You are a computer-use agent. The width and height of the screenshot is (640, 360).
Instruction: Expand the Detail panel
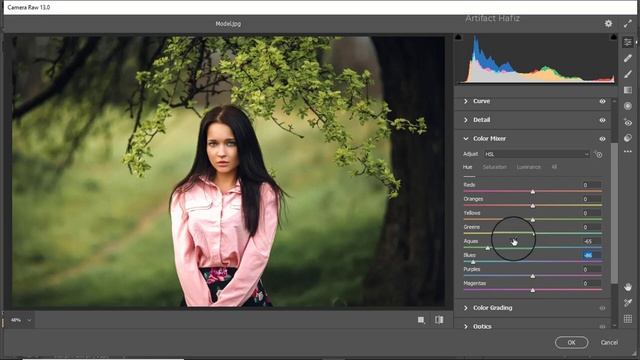pyautogui.click(x=466, y=120)
